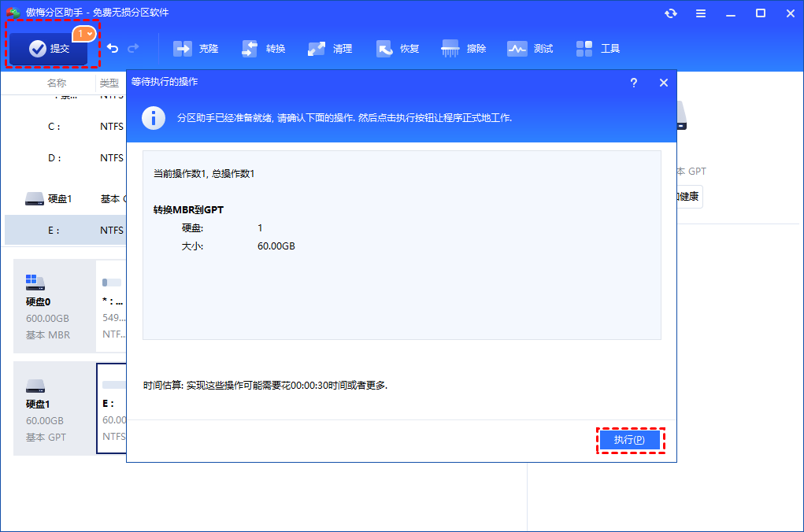Select the 克隆 (Clone) tool
The width and height of the screenshot is (804, 532).
(195, 48)
